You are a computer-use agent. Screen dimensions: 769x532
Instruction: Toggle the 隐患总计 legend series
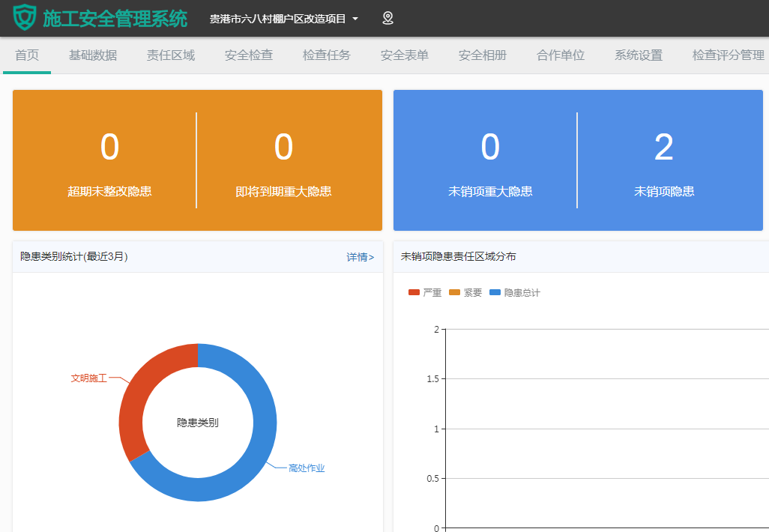pyautogui.click(x=514, y=293)
